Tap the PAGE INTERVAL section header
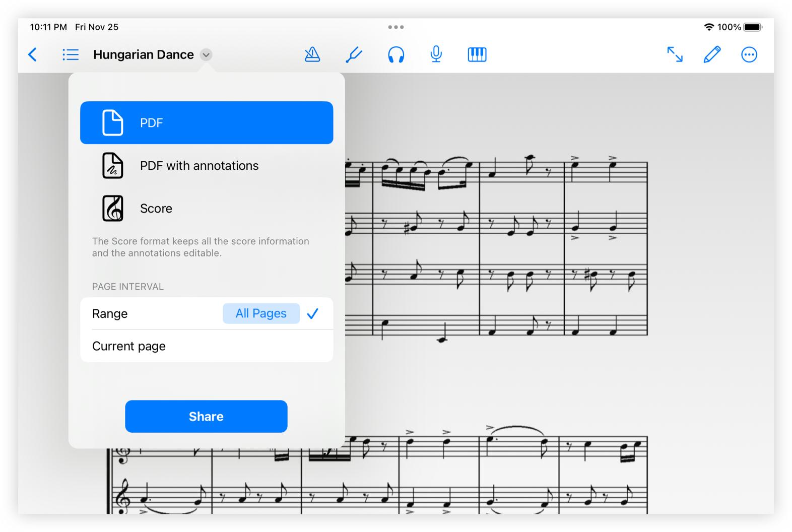 pyautogui.click(x=128, y=287)
